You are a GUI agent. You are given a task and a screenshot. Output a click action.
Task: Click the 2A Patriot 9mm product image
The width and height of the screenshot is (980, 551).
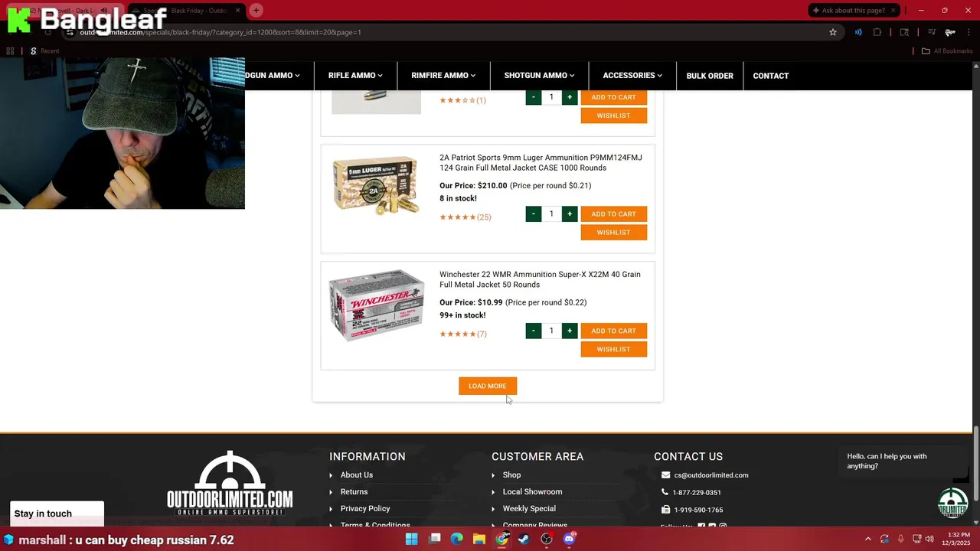pyautogui.click(x=376, y=186)
